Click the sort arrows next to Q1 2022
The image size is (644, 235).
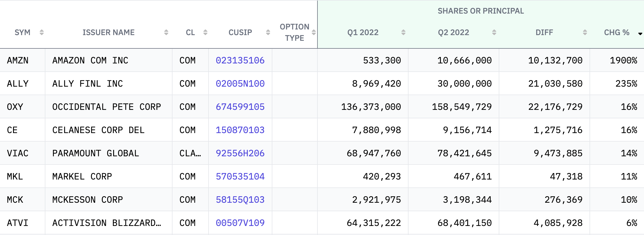tap(403, 32)
